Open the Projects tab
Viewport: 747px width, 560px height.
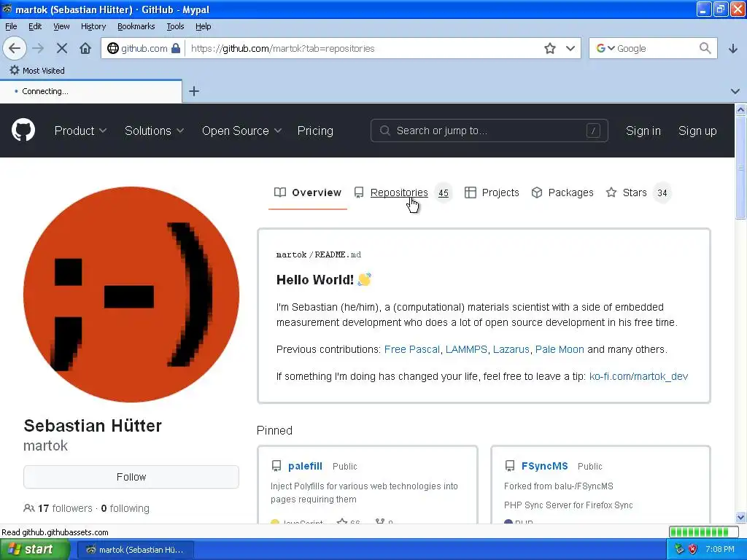tap(492, 192)
